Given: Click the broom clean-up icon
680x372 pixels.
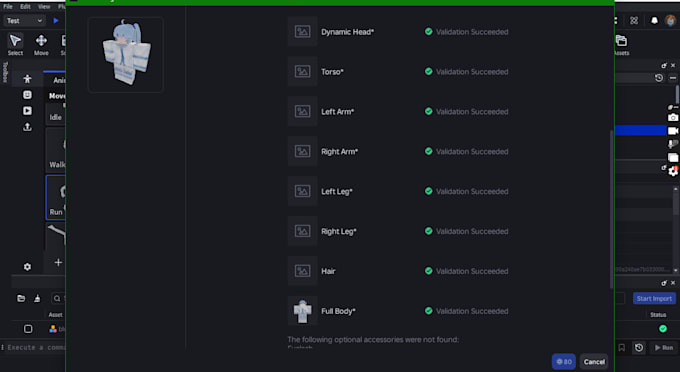Looking at the screenshot, I should [37, 298].
